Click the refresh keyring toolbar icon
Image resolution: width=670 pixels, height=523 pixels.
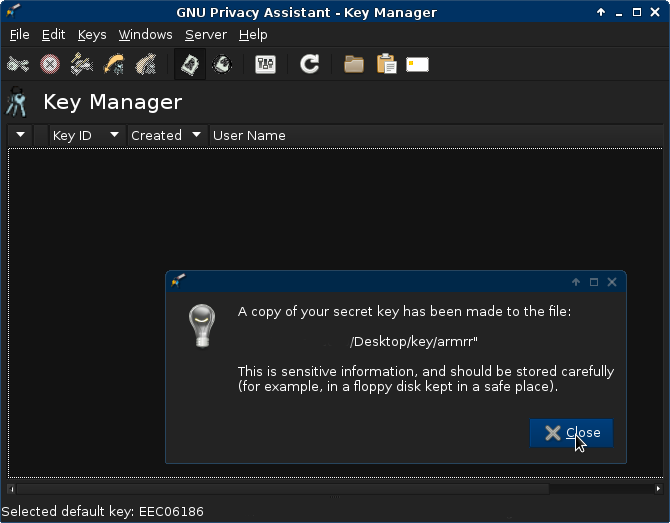point(309,65)
